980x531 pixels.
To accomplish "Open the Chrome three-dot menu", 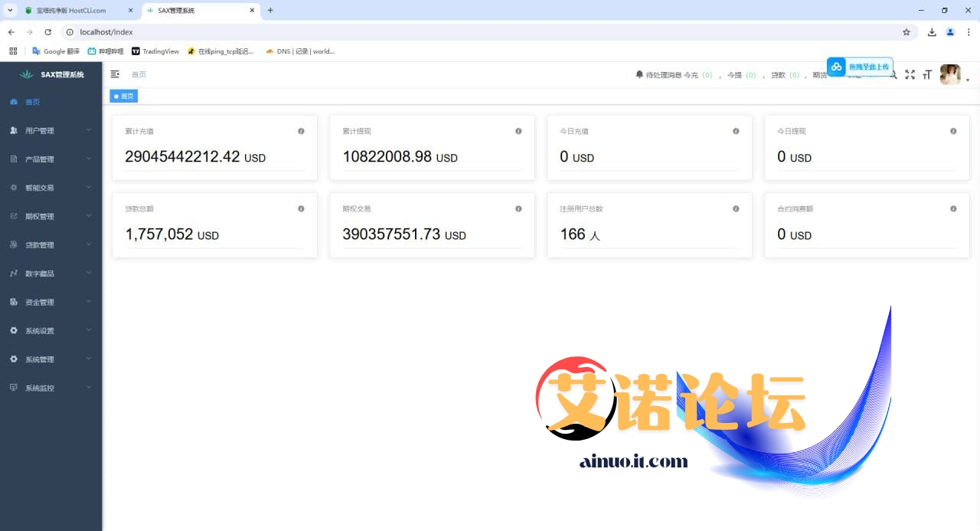I will pos(969,32).
